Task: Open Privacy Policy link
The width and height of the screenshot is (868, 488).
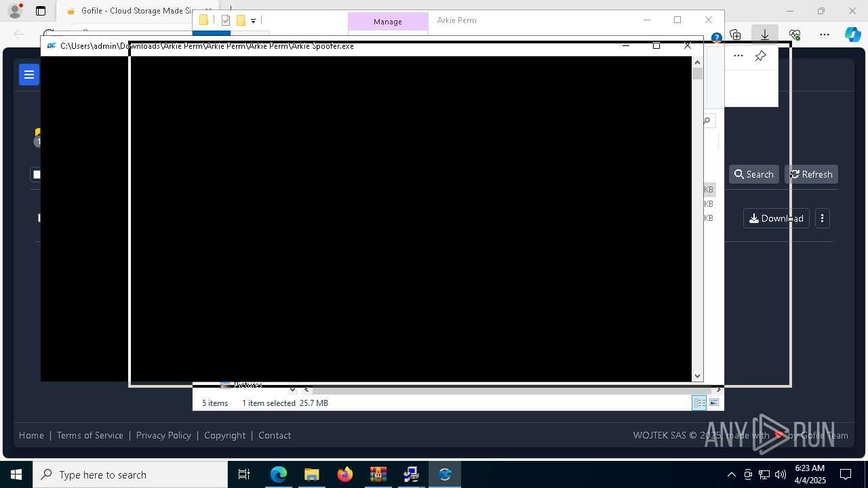Action: pos(163,435)
